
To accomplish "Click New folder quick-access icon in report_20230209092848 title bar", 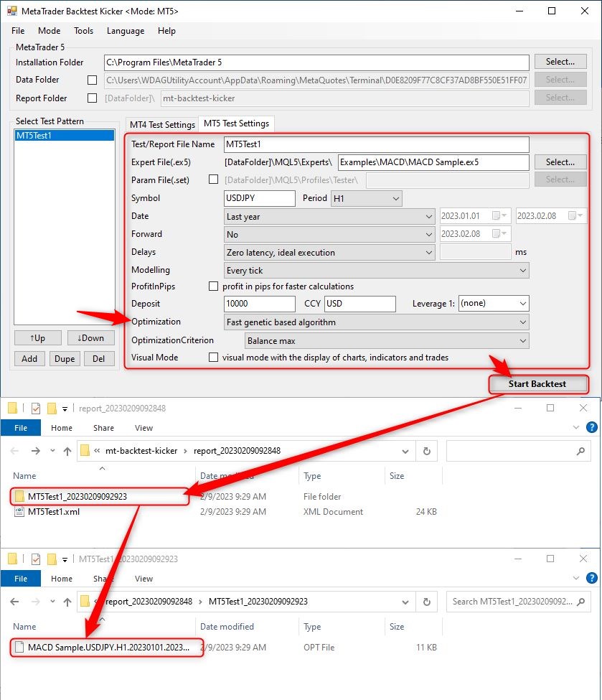I will coord(52,408).
